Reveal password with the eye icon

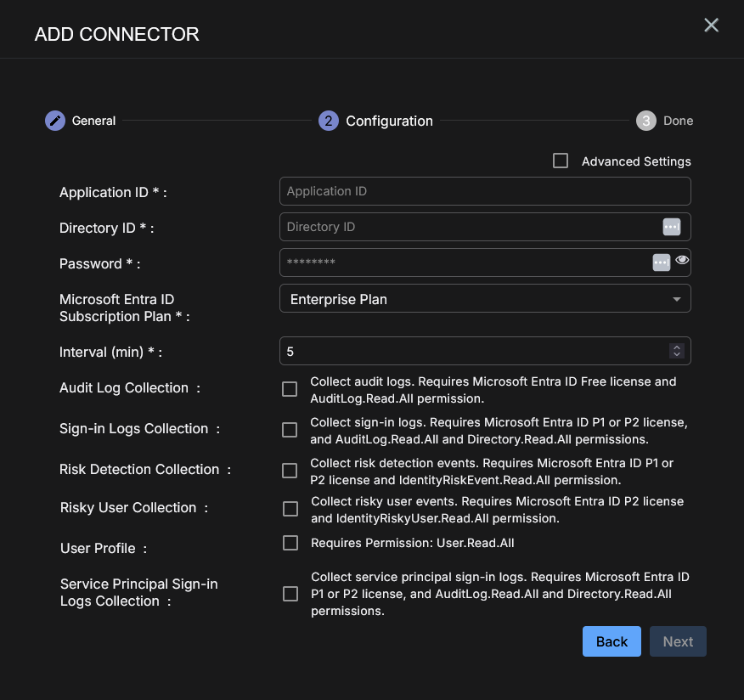click(682, 261)
